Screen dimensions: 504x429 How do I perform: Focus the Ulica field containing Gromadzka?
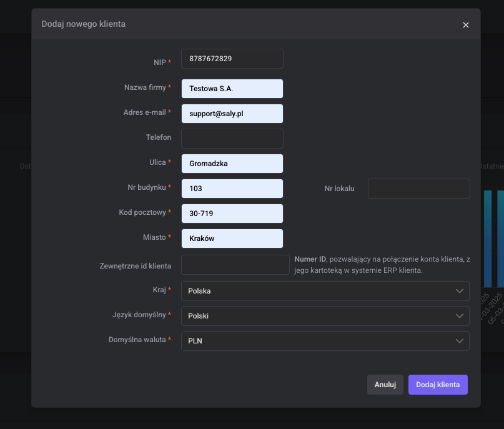pyautogui.click(x=232, y=164)
